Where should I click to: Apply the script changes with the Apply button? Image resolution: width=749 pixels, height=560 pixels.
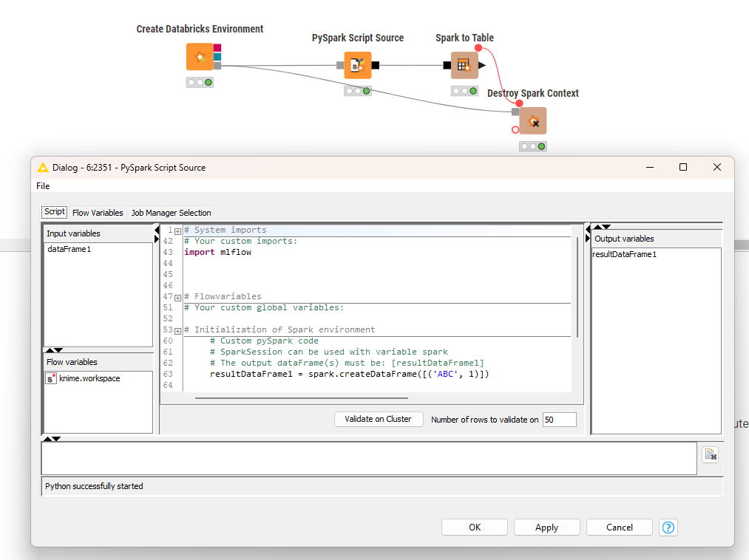point(547,527)
